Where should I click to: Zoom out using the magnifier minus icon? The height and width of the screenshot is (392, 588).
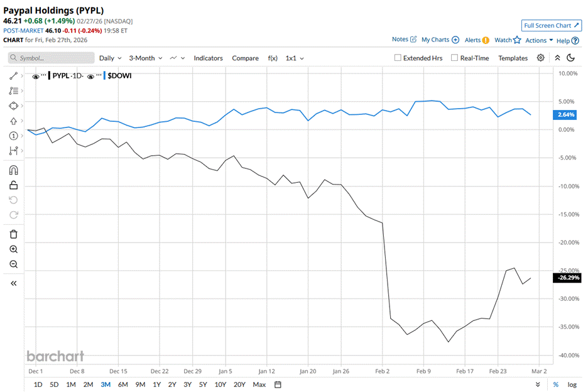pos(13,264)
